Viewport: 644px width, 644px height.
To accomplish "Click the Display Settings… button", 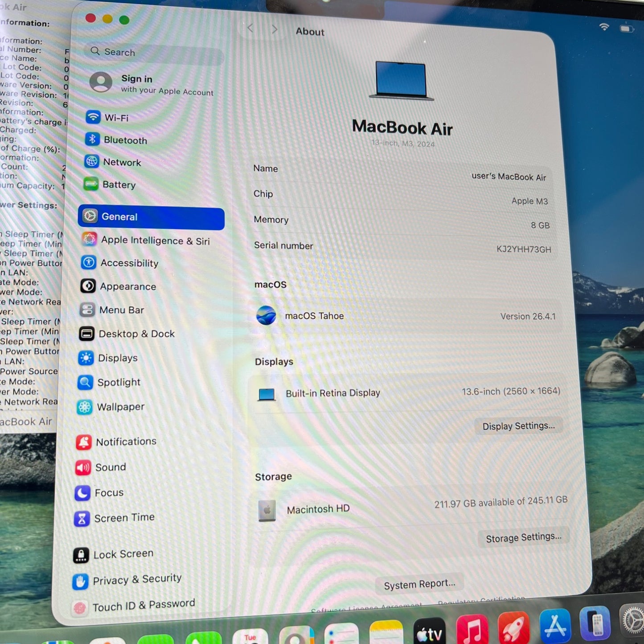I will pyautogui.click(x=518, y=426).
